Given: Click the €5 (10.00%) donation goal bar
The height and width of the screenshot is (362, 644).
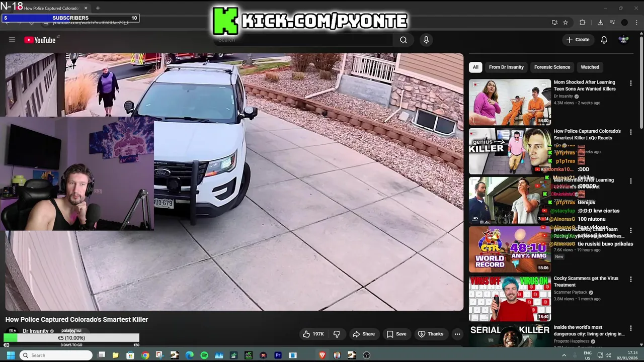Looking at the screenshot, I should point(71,338).
